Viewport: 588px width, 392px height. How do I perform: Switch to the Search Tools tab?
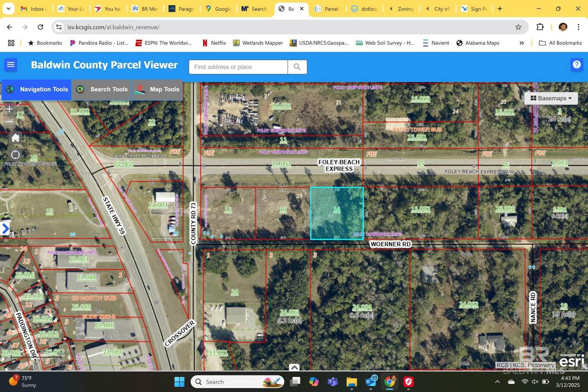pos(102,90)
